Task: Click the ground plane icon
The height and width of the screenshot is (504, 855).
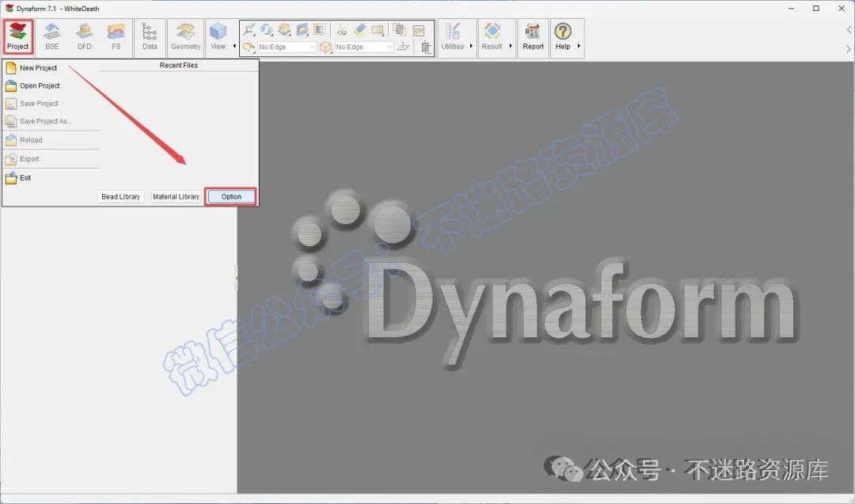Action: pyautogui.click(x=403, y=47)
